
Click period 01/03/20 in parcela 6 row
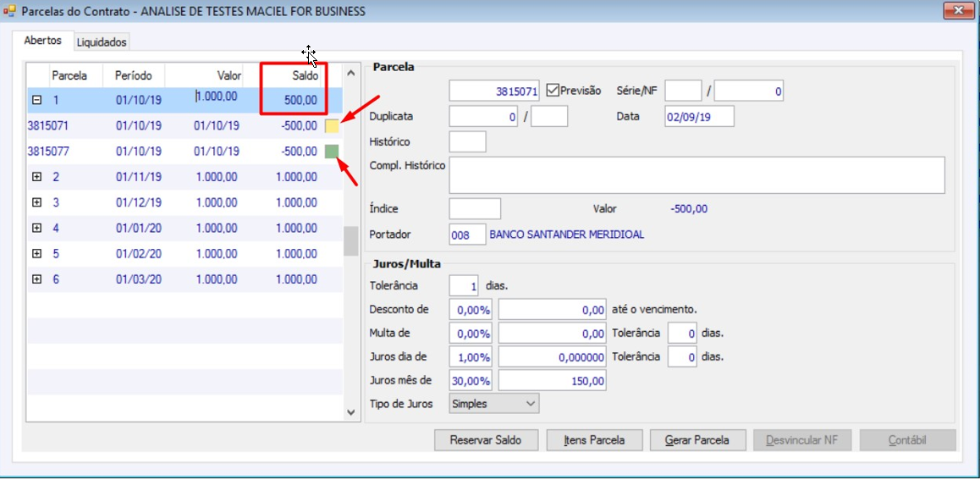(x=139, y=279)
